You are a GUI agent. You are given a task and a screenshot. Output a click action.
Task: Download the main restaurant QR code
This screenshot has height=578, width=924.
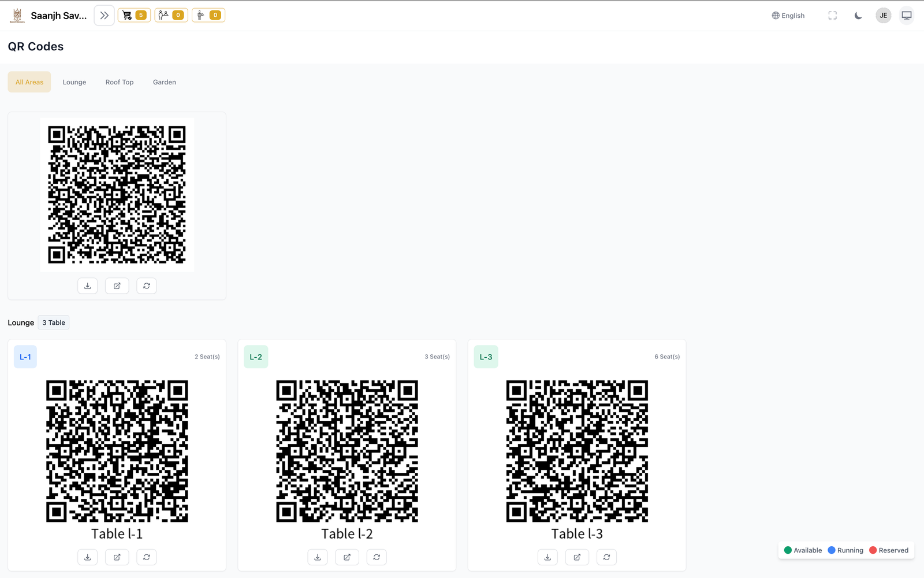coord(88,286)
